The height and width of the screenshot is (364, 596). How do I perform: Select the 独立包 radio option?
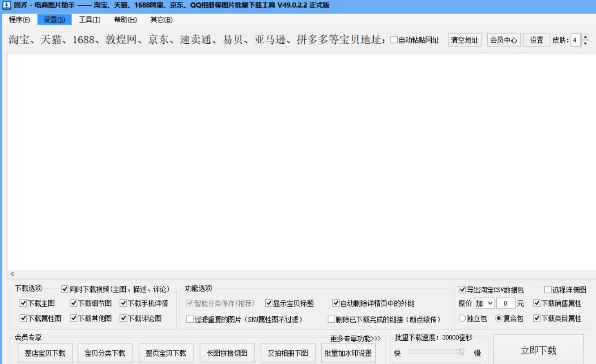click(x=462, y=319)
